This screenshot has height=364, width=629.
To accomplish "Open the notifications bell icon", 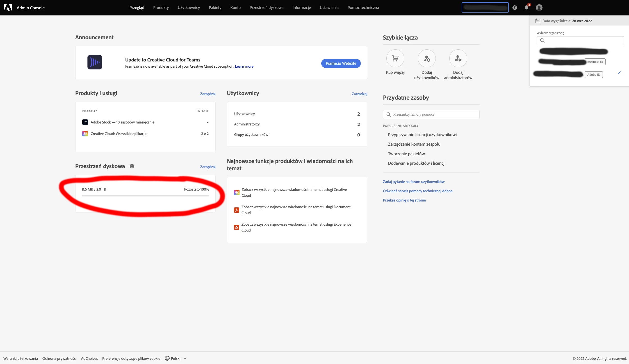I will 527,8.
